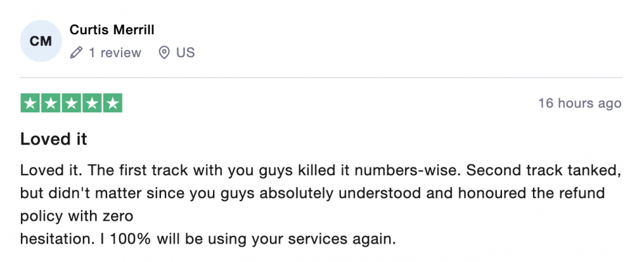Open Curtis Merrill's profile name

tap(112, 30)
